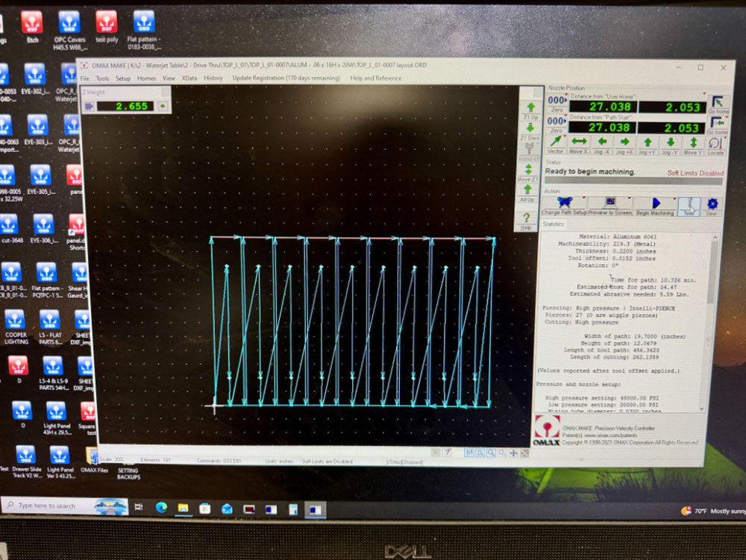
Task: Click the Help question mark button
Action: (526, 221)
